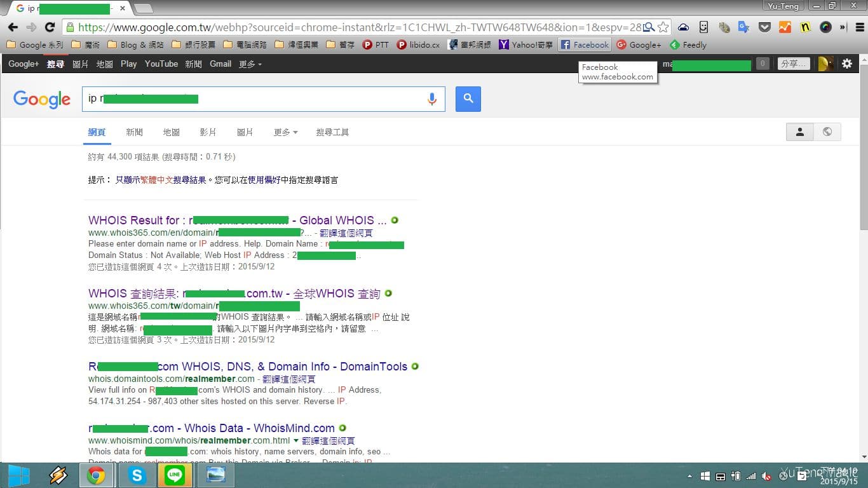Open the Google Translate extension
The image size is (868, 488).
pos(743,27)
